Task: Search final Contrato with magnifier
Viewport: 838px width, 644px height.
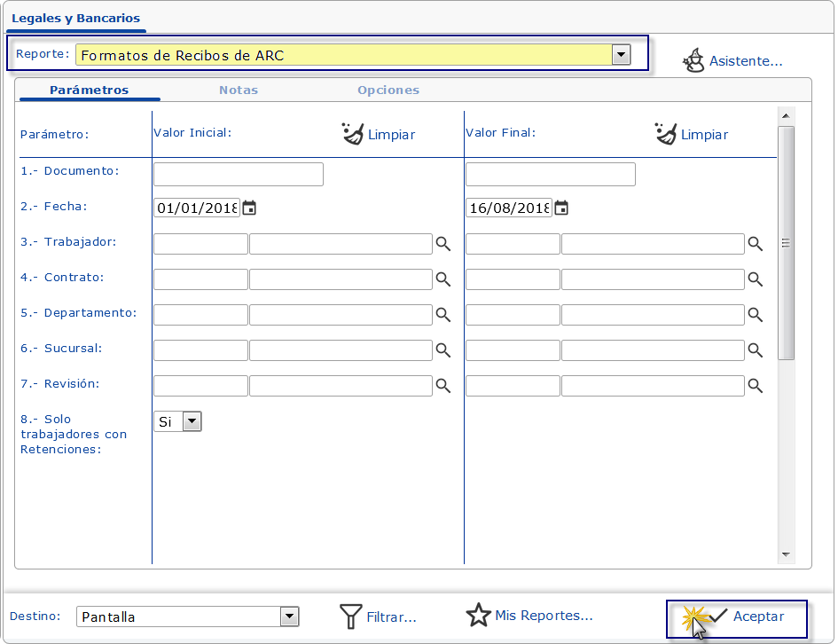Action: tap(755, 279)
